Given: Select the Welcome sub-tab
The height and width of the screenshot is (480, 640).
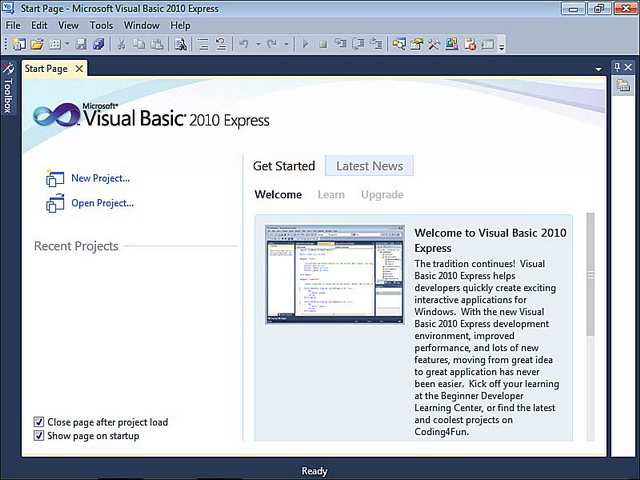Looking at the screenshot, I should point(278,194).
